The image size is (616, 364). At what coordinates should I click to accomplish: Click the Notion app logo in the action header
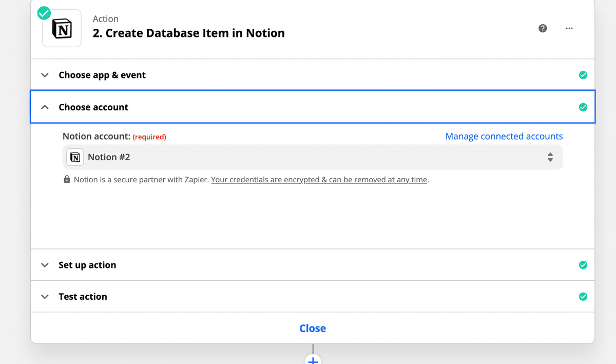click(x=62, y=29)
